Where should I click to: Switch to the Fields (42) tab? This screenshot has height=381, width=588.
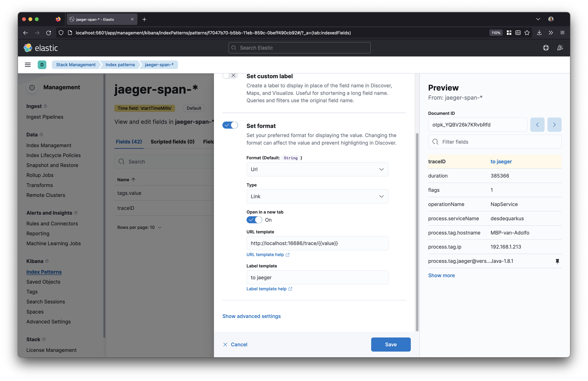coord(129,142)
